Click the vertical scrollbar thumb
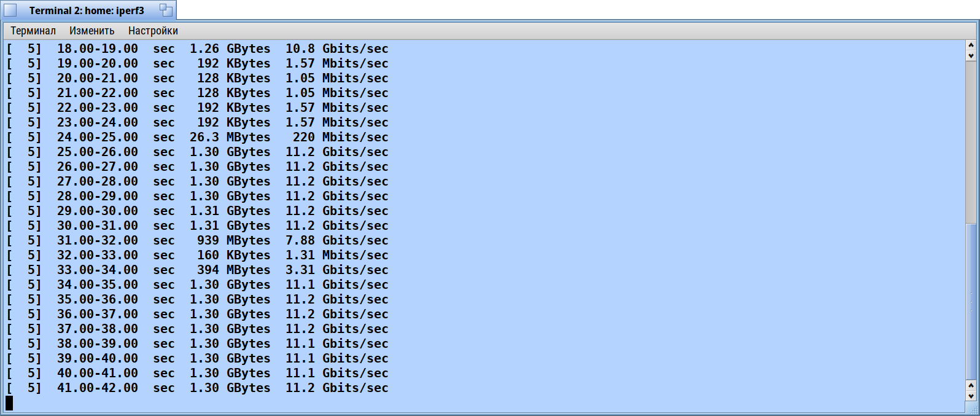 (971, 301)
